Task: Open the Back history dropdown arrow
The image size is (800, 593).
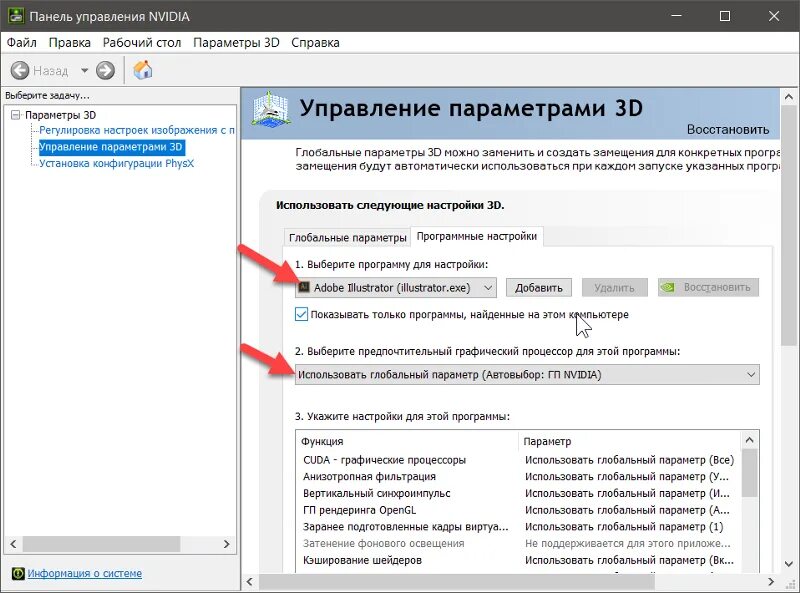Action: click(x=85, y=70)
